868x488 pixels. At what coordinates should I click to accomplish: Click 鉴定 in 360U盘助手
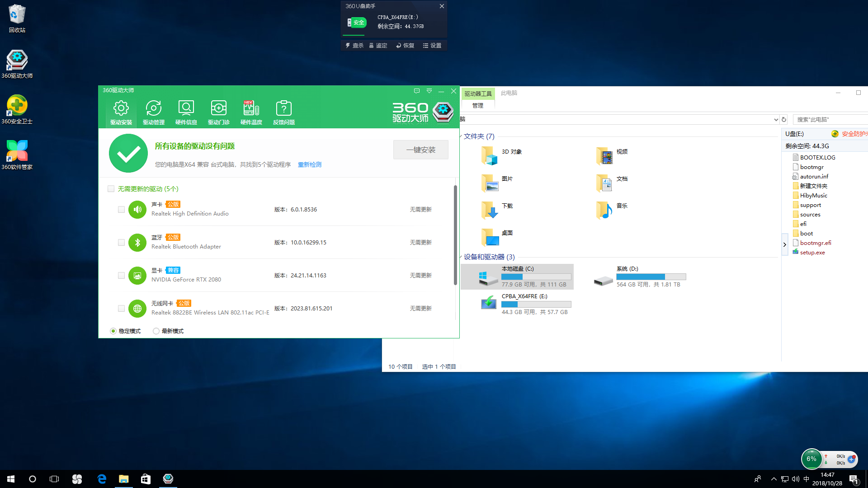click(x=378, y=46)
